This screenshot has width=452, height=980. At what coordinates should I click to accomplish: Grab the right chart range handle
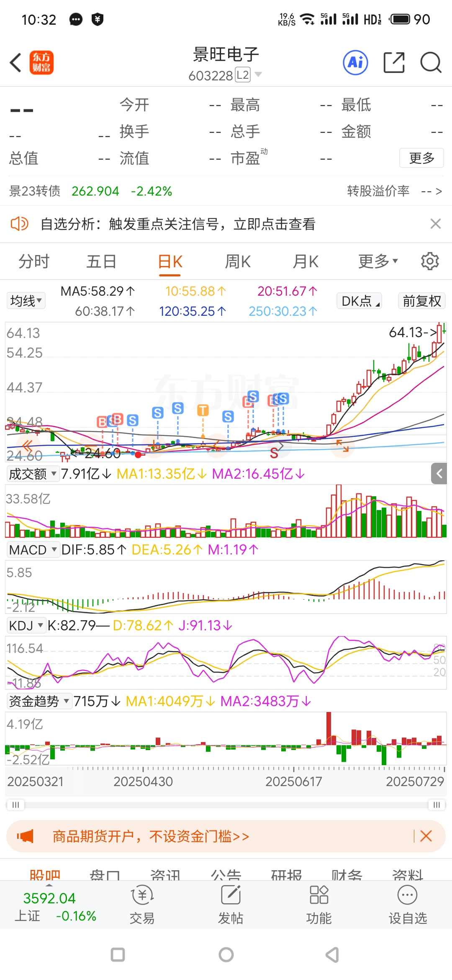(x=437, y=805)
